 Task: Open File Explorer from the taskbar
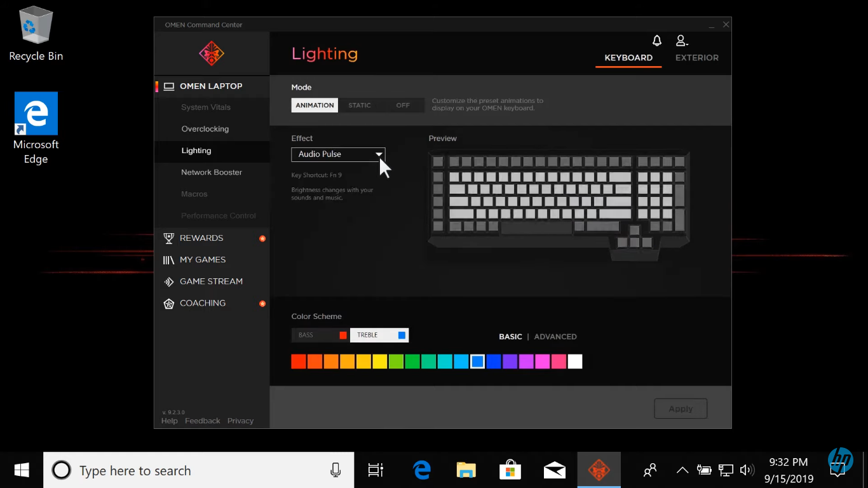click(x=466, y=470)
